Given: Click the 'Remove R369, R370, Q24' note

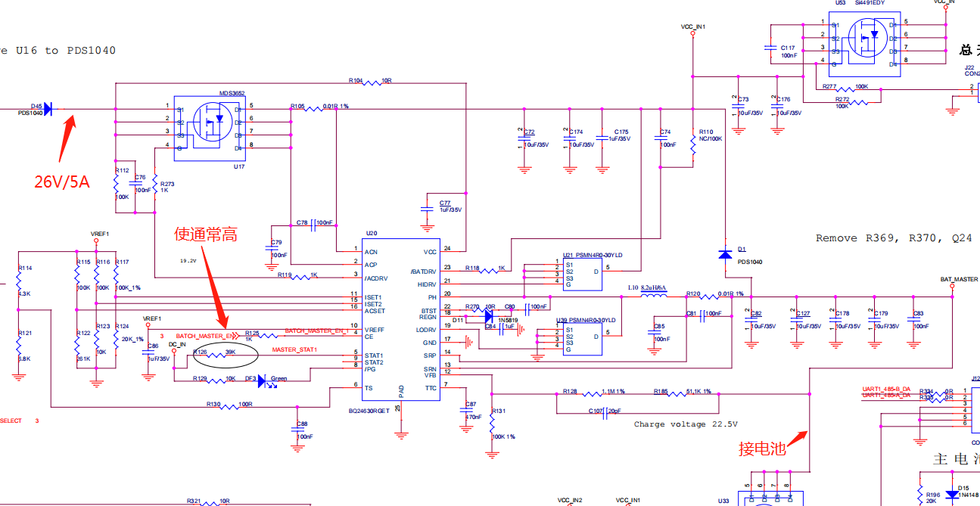Looking at the screenshot, I should [898, 238].
